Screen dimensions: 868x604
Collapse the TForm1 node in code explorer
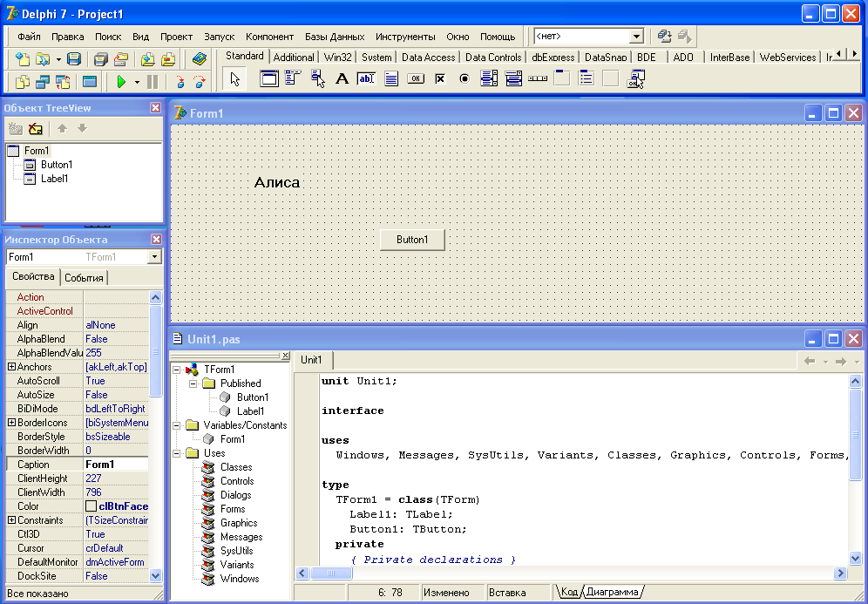[x=177, y=370]
